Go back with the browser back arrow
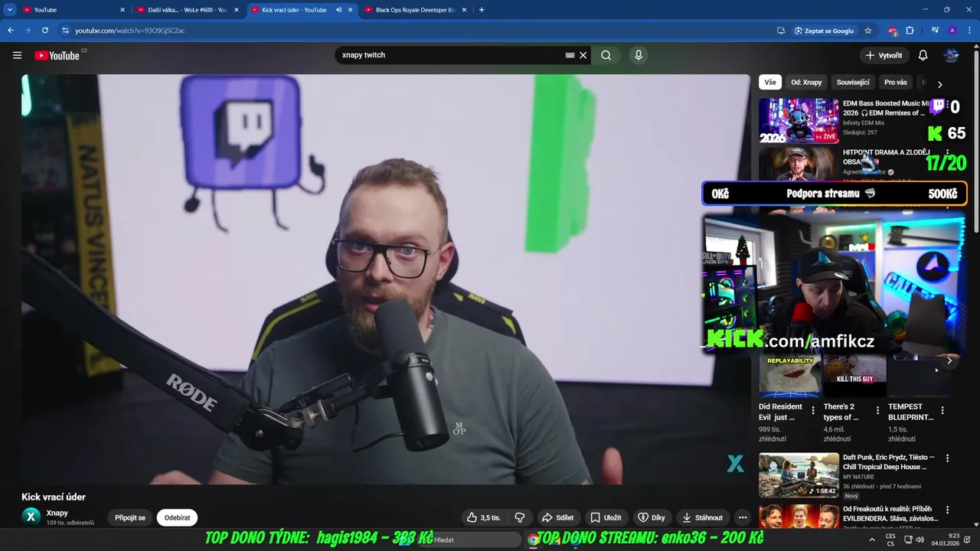Viewport: 980px width, 551px height. [11, 31]
